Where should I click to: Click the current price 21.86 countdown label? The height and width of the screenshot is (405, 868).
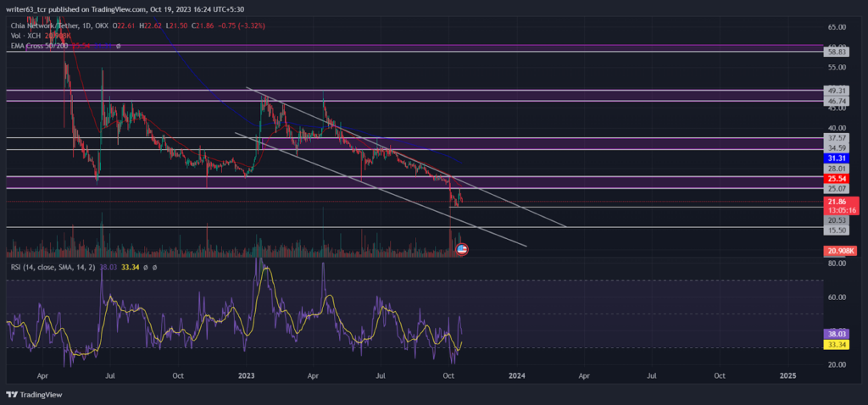pos(840,207)
